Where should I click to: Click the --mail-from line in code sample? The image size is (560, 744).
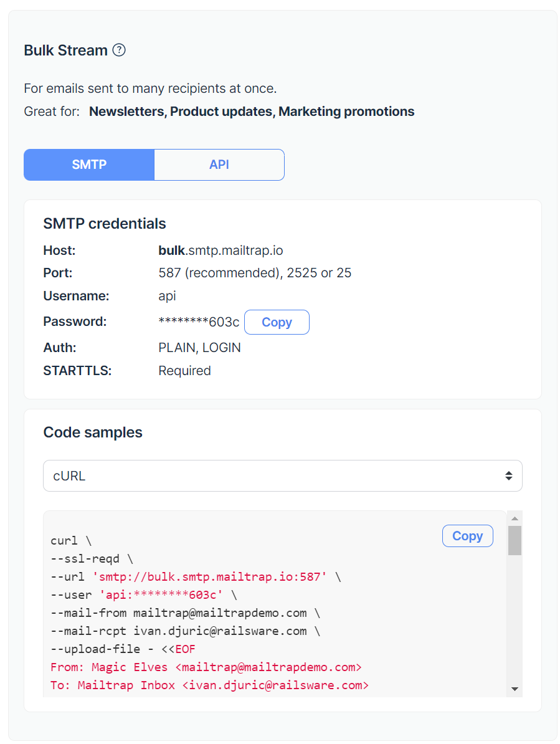185,613
